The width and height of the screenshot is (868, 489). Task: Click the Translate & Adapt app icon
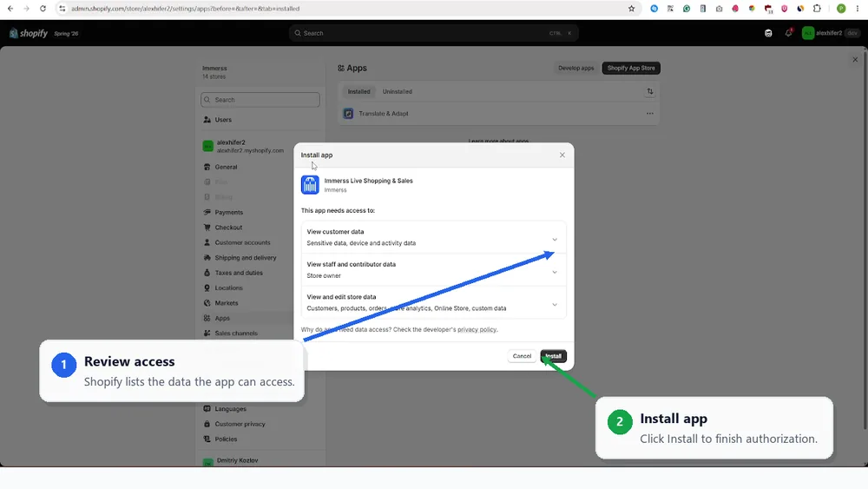[348, 114]
